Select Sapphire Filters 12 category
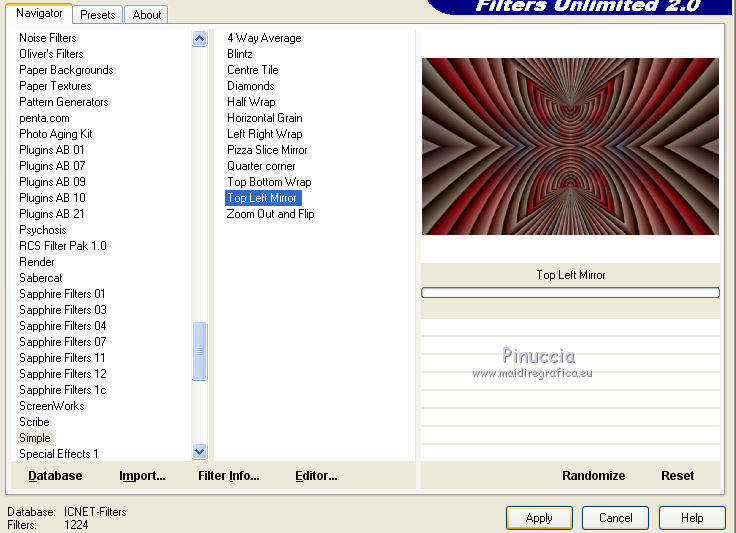 pyautogui.click(x=63, y=373)
